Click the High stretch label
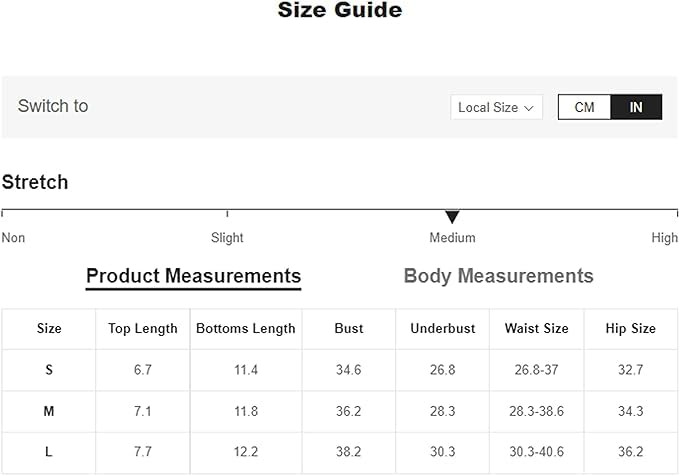679x475 pixels. pyautogui.click(x=664, y=238)
